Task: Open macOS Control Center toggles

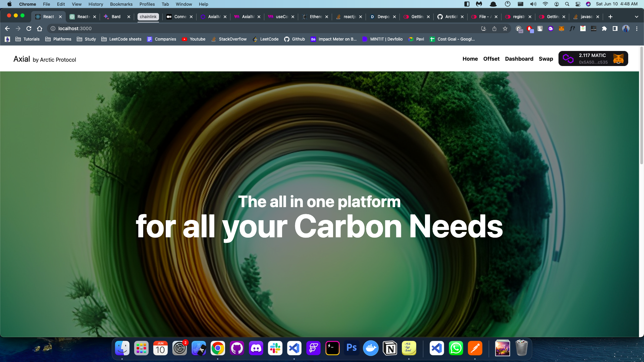Action: (578, 4)
